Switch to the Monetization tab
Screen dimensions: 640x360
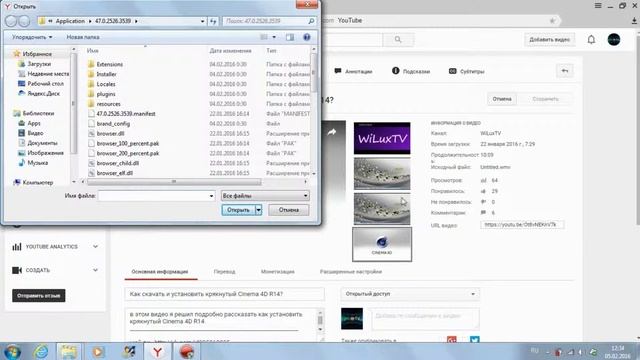(x=278, y=272)
